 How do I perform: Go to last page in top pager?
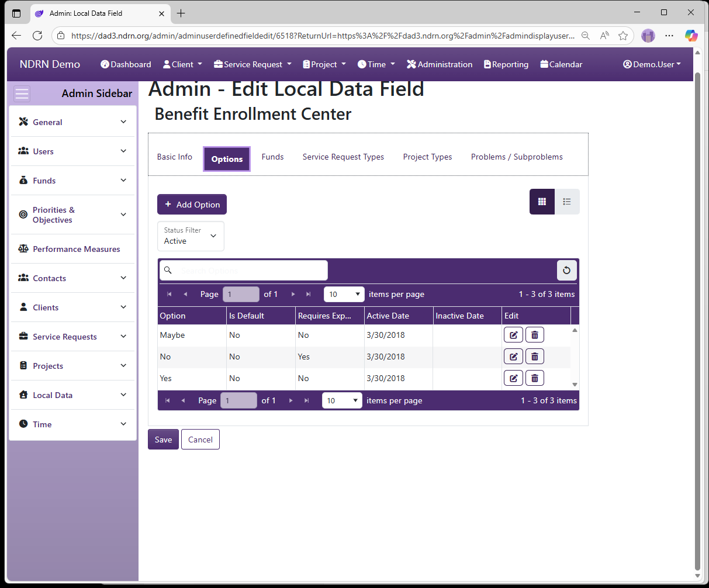point(308,294)
